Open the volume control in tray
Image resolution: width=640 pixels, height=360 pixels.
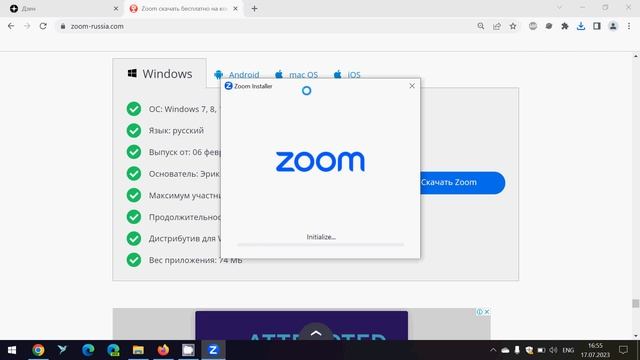(553, 350)
